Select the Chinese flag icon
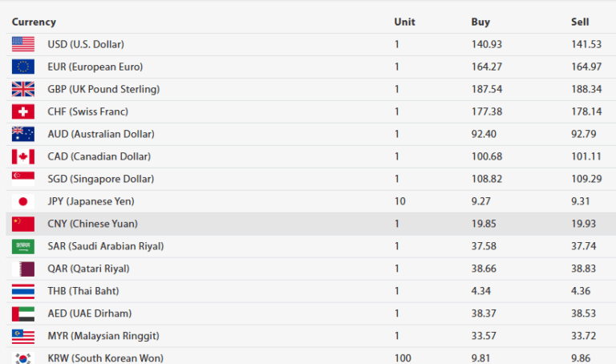This screenshot has height=364, width=616. [x=23, y=224]
